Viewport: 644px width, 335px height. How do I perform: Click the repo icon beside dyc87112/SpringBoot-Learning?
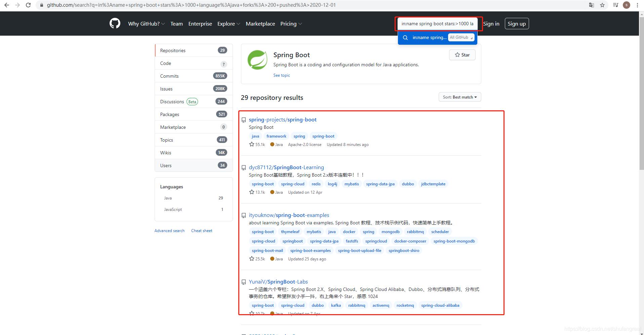pyautogui.click(x=244, y=168)
